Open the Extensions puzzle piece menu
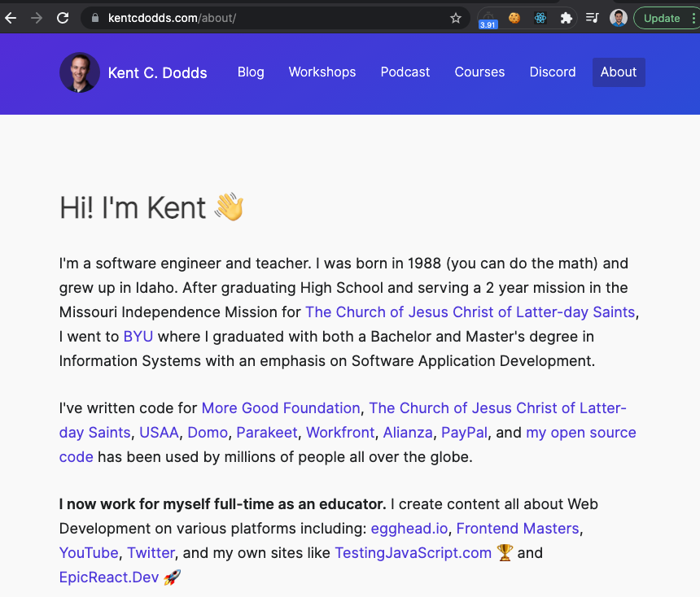Viewport: 700px width, 597px height. [x=566, y=18]
